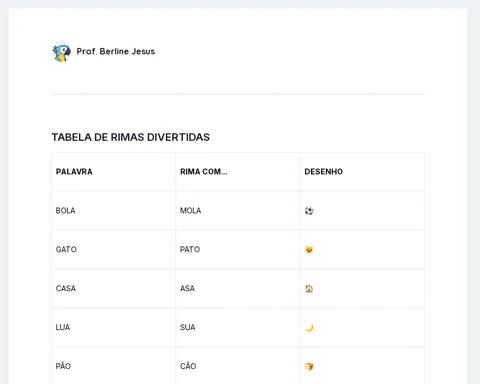The image size is (480, 384).
Task: Select the title TABELA DE RIMAS DIVERTIDAS
Action: (x=131, y=137)
